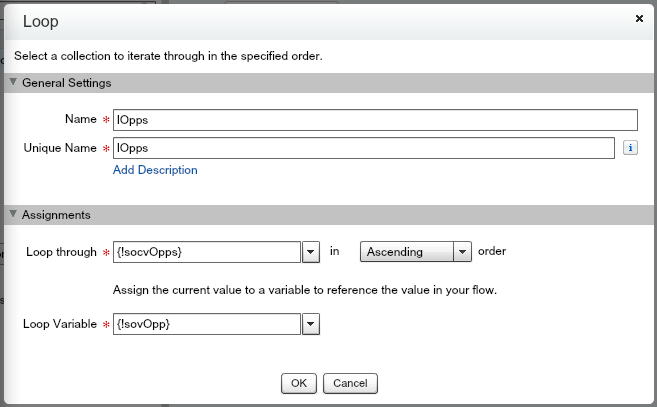The height and width of the screenshot is (407, 657).
Task: Click the Unique Name field label
Action: point(59,148)
